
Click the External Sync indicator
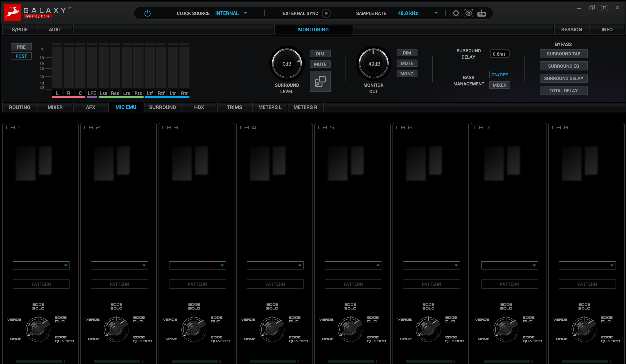point(326,13)
